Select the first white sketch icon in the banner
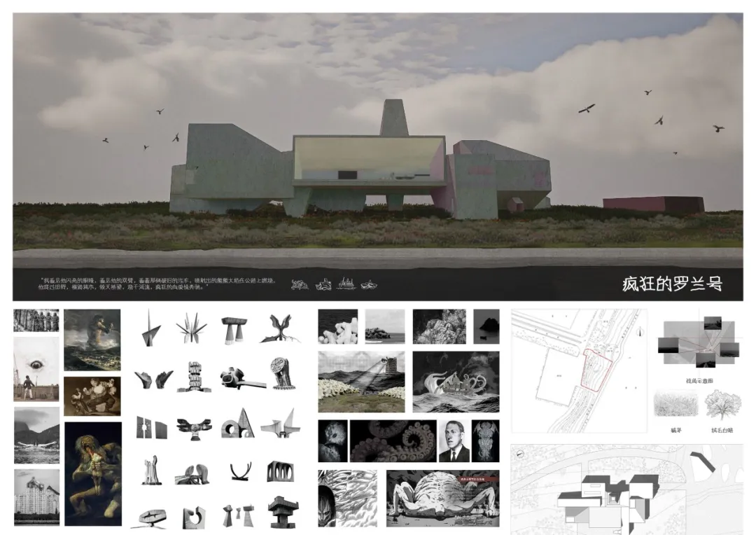 click(300, 284)
